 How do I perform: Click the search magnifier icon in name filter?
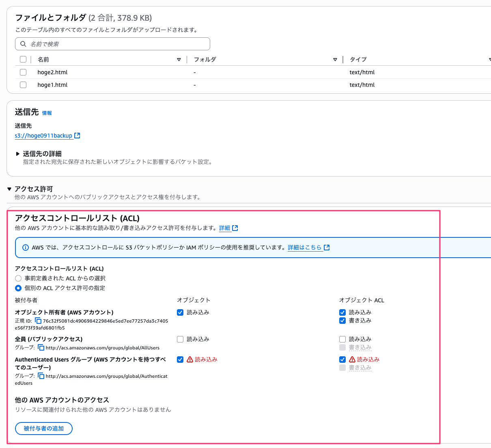pos(23,44)
